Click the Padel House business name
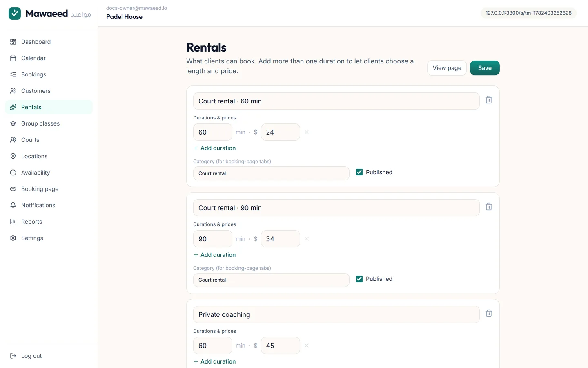Viewport: 588px width, 368px height. (124, 17)
